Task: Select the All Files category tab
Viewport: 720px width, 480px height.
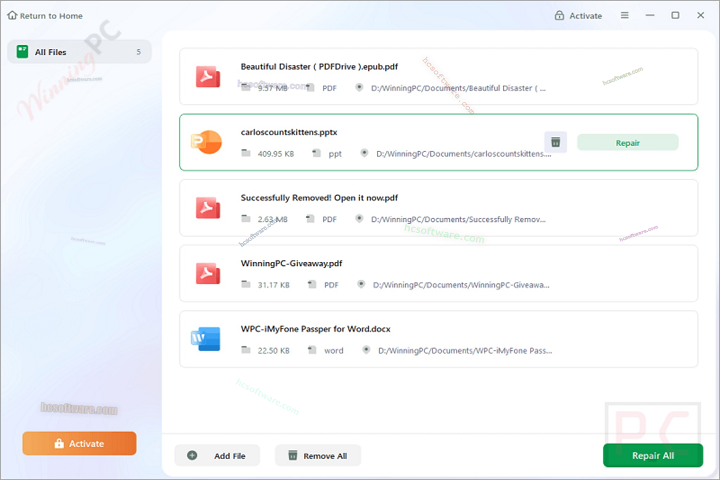Action: [x=79, y=51]
